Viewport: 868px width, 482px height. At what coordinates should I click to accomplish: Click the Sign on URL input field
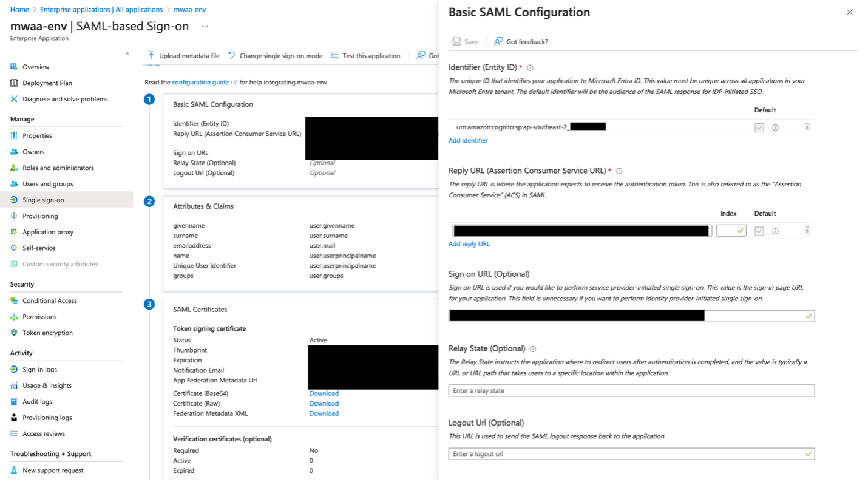[631, 316]
